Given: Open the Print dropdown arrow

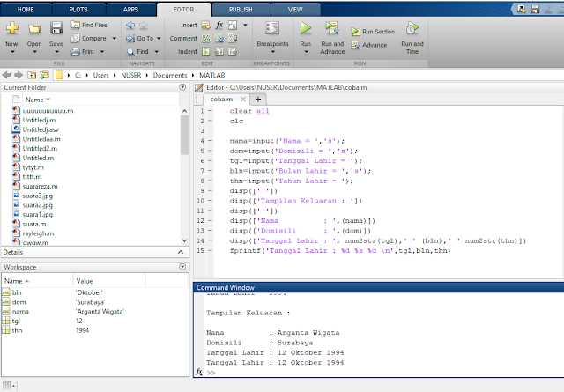Looking at the screenshot, I should click(102, 52).
